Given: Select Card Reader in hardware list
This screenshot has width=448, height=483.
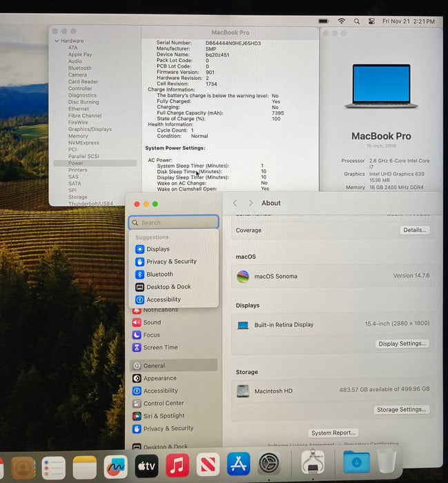Looking at the screenshot, I should pyautogui.click(x=84, y=81).
